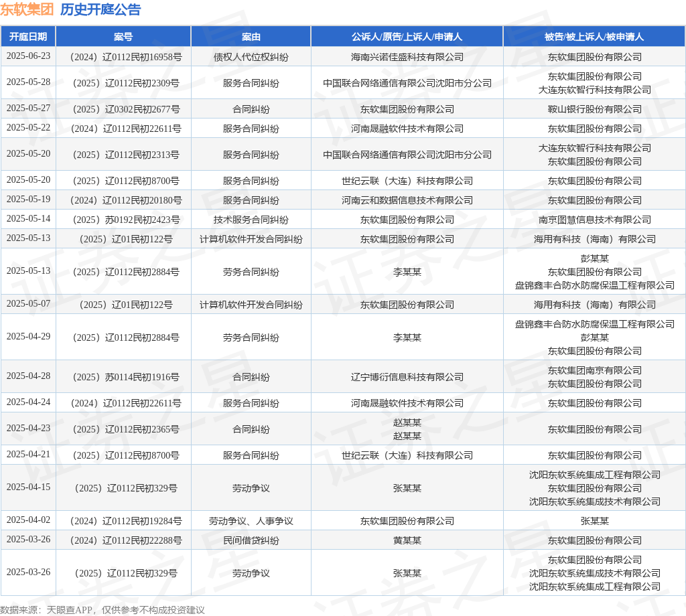Screen dimensions: 686x616
Task: Click case number (2025)辽0112民初2313号
Action: [126, 155]
